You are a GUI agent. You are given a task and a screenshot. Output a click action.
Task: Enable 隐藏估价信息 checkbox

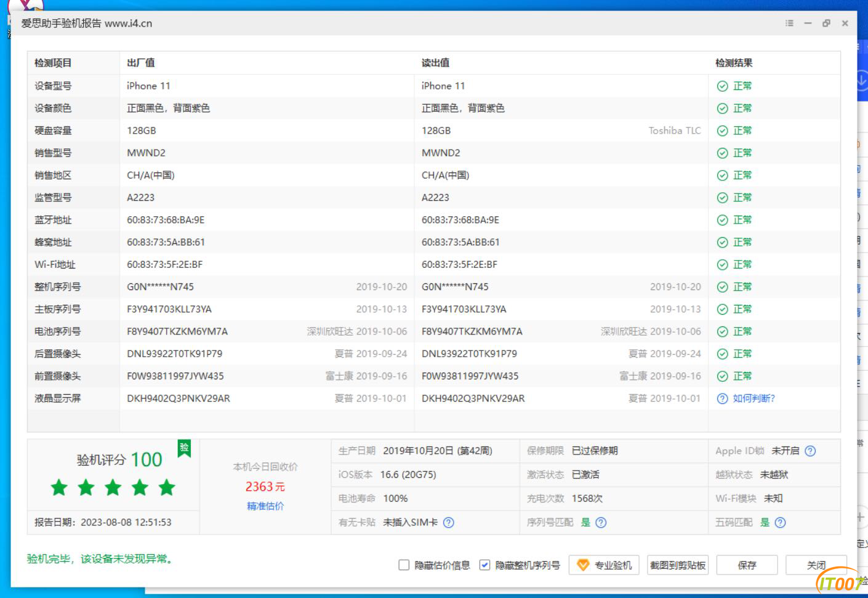tap(404, 565)
